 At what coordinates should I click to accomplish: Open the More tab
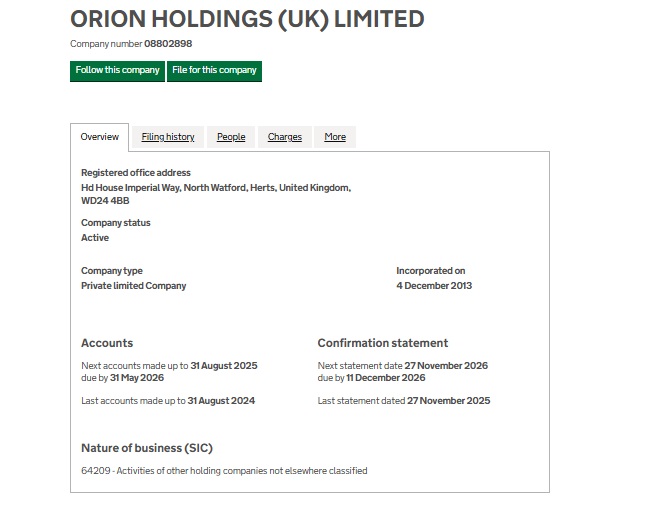pos(335,137)
